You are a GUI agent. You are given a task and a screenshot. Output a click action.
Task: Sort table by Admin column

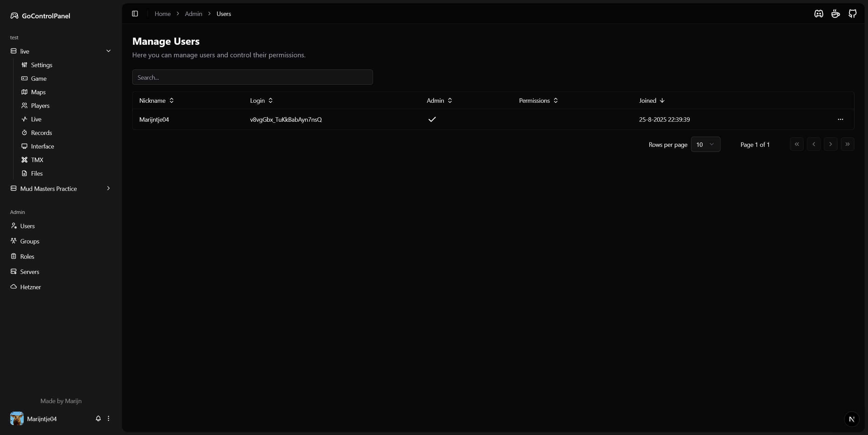[x=439, y=100]
